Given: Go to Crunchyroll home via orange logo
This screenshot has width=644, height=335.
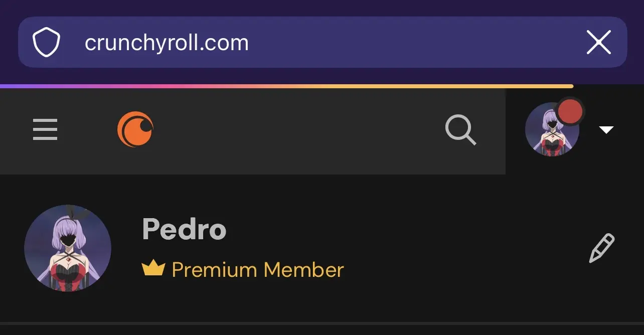Looking at the screenshot, I should 135,129.
